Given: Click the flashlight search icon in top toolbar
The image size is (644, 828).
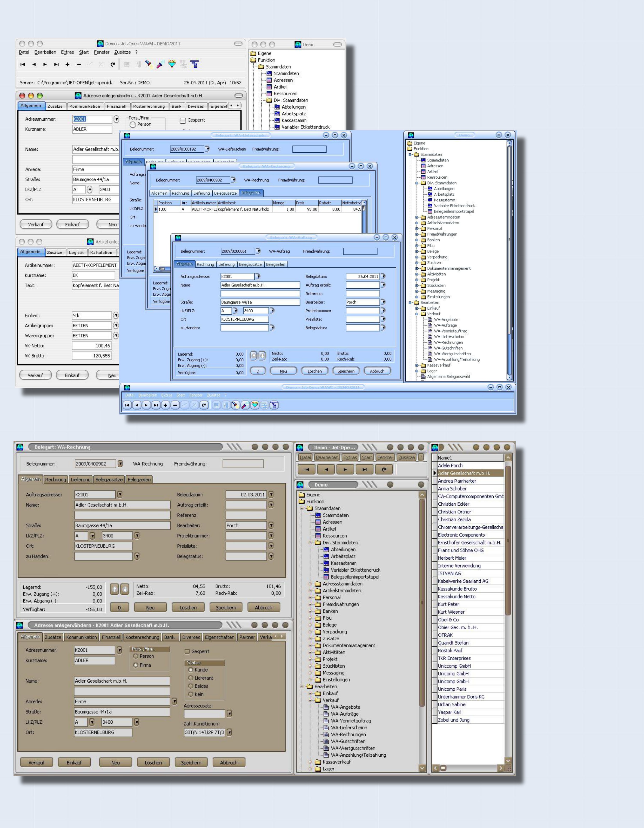Looking at the screenshot, I should pos(149,64).
